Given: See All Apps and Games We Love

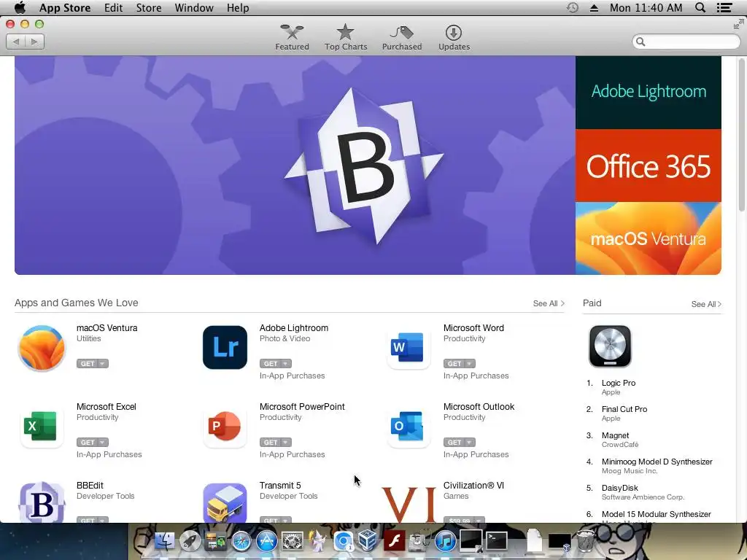Looking at the screenshot, I should (549, 303).
